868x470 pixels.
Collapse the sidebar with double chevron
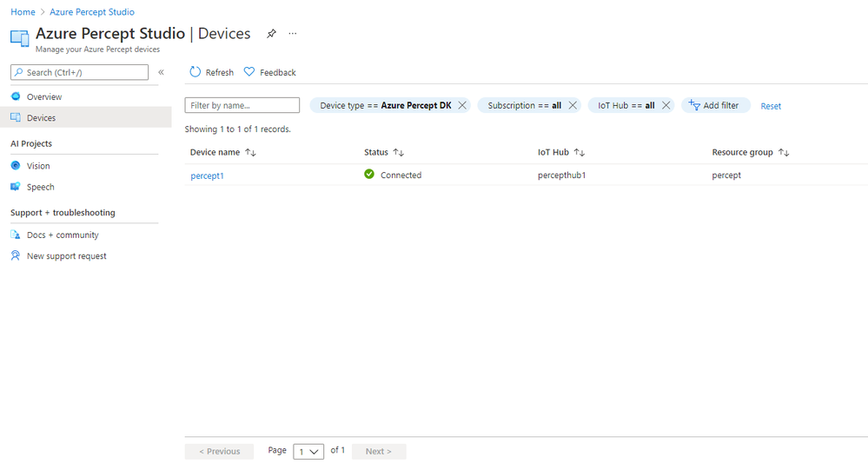[x=161, y=72]
